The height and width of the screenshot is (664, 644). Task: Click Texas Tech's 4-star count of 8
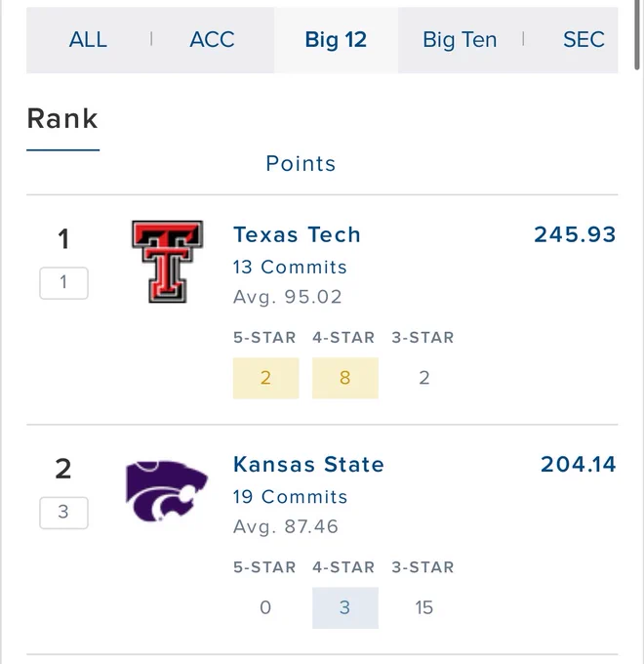[x=345, y=378]
